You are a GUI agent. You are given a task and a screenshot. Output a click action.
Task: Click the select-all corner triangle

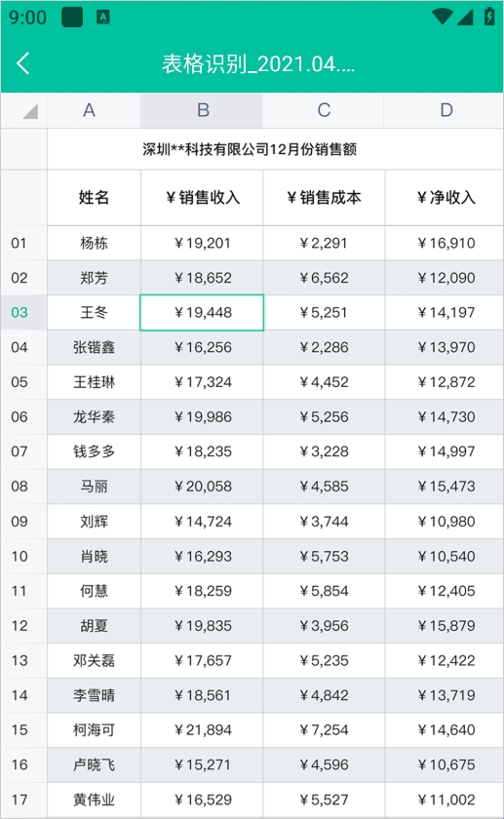pos(30,111)
